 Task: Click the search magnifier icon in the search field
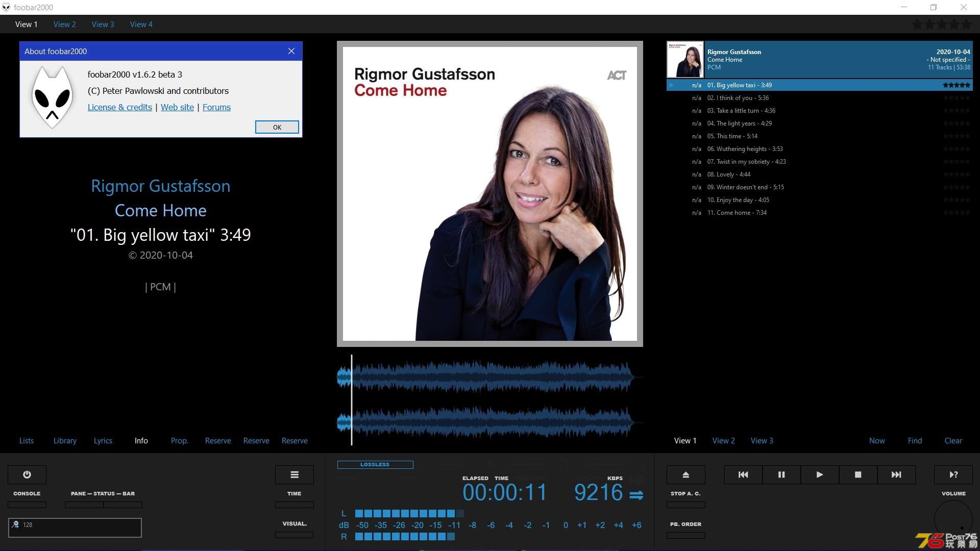click(x=16, y=524)
